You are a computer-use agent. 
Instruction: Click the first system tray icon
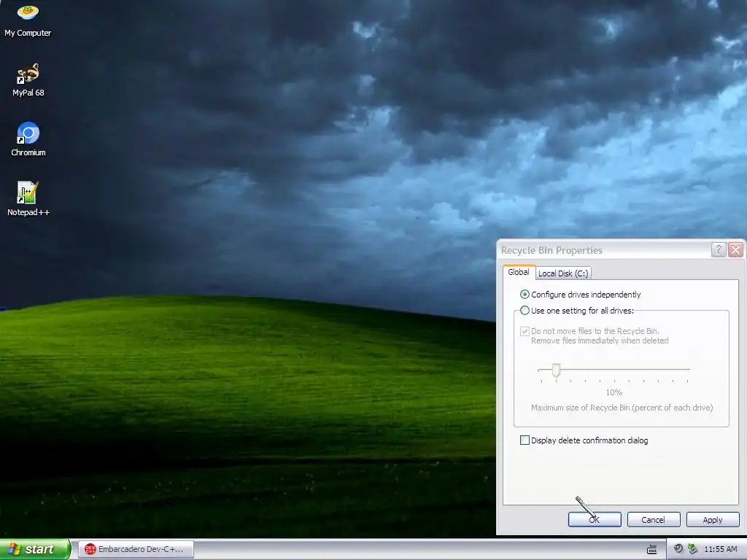678,548
